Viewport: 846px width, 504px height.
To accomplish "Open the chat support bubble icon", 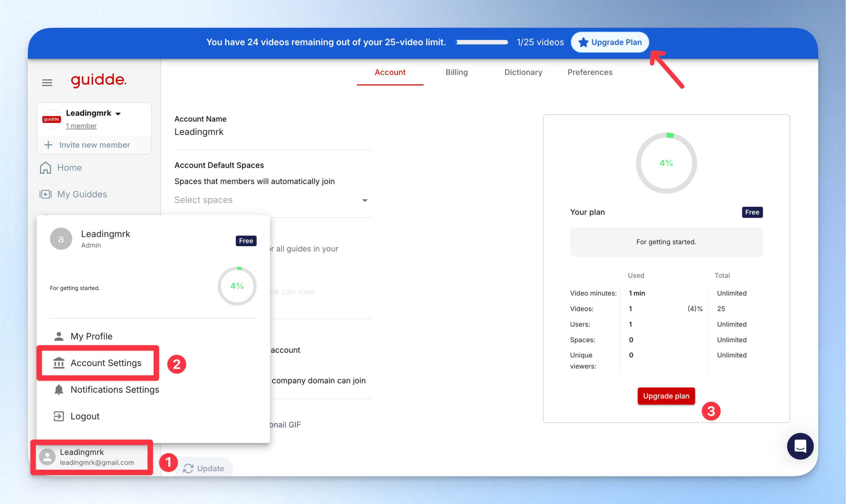I will 800,446.
